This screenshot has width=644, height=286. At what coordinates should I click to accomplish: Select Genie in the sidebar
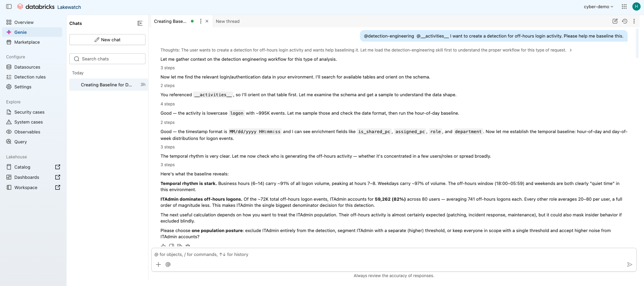[32, 32]
